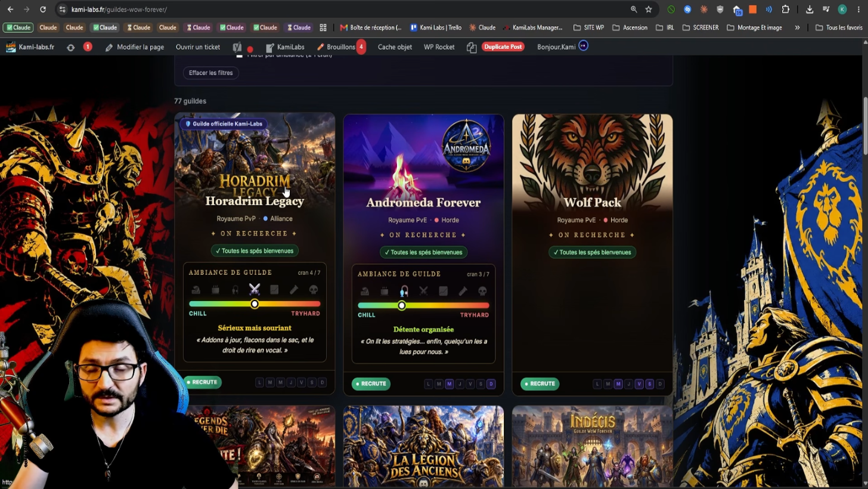Click the Horadrim Legacy ambiance slider handle
Image resolution: width=868 pixels, height=489 pixels.
click(255, 304)
